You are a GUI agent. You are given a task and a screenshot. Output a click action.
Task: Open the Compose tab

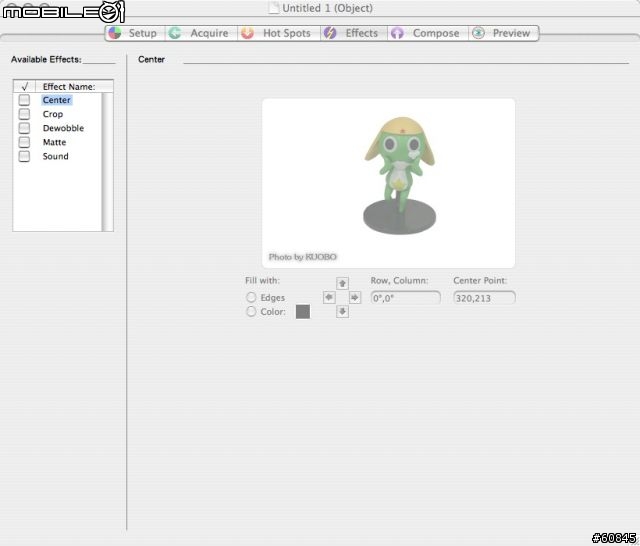coord(427,33)
